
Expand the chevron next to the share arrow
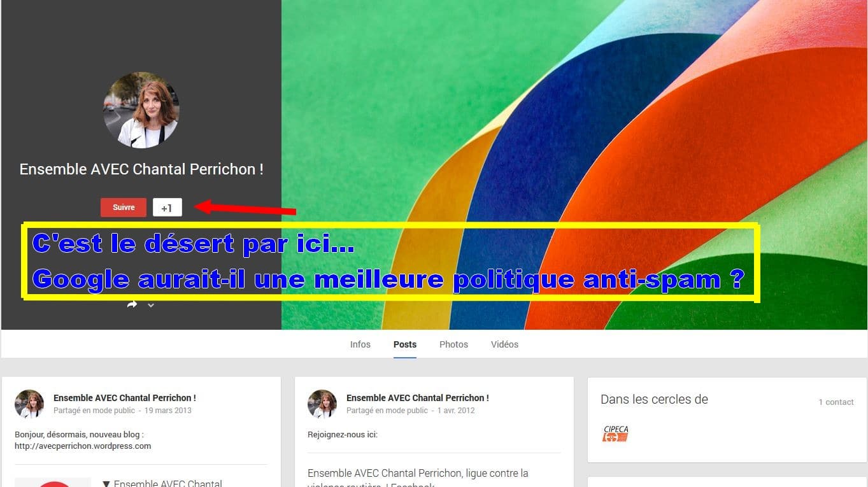pos(151,306)
